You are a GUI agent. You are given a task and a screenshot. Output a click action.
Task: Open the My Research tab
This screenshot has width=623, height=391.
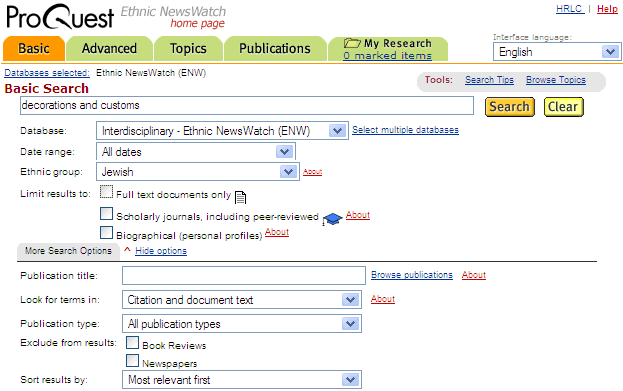pos(388,48)
